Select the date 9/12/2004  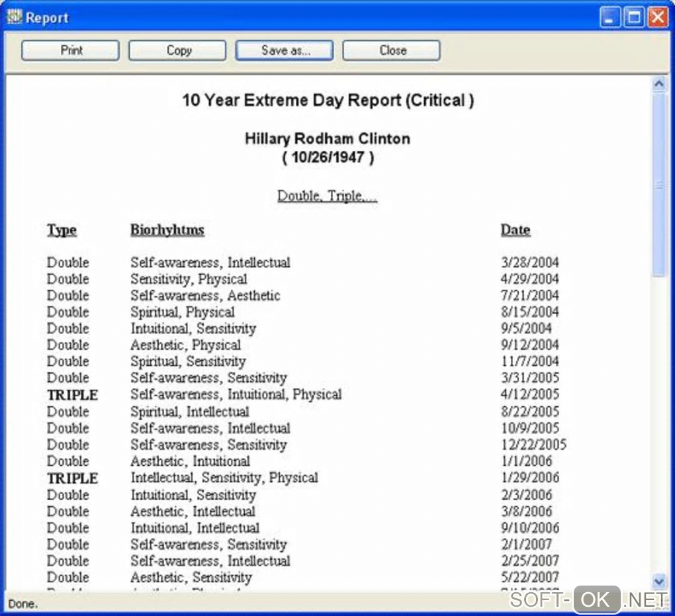pyautogui.click(x=530, y=345)
